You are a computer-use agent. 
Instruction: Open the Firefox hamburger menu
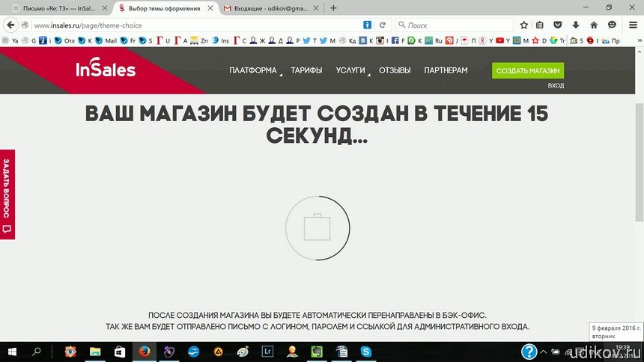pyautogui.click(x=632, y=25)
